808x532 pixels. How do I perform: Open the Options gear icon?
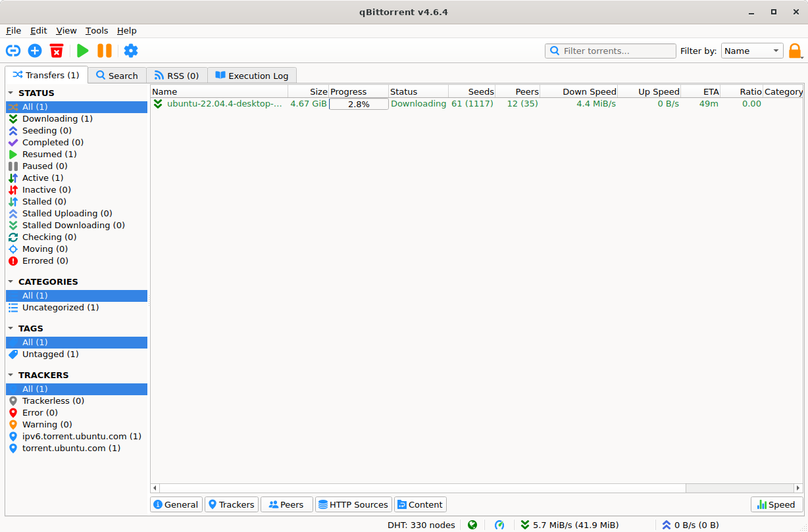[x=130, y=51]
